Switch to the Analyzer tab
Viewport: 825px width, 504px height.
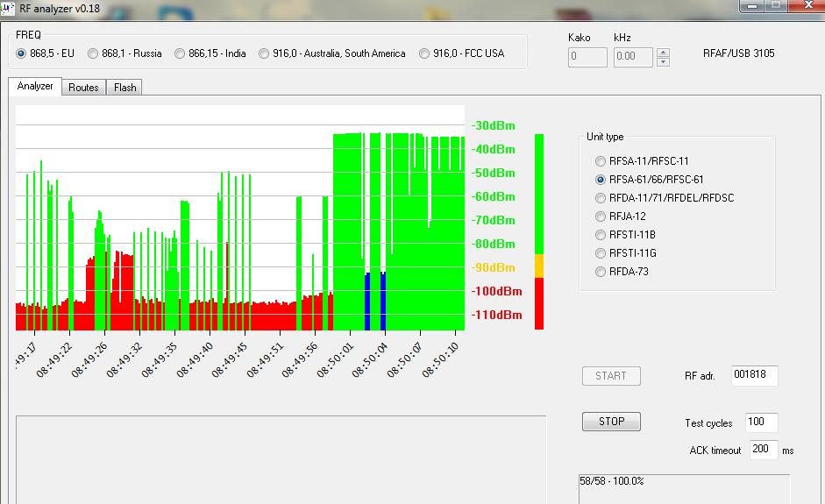pyautogui.click(x=35, y=86)
